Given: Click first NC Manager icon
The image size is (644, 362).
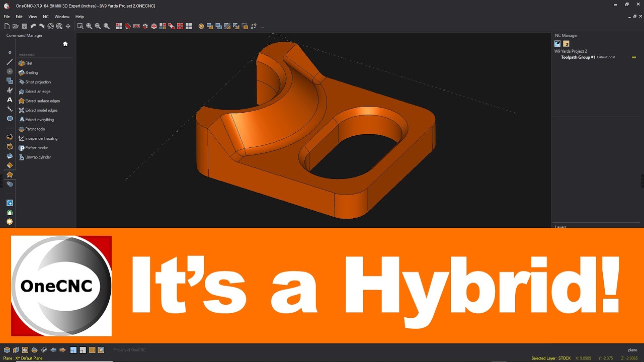Looking at the screenshot, I should point(557,44).
